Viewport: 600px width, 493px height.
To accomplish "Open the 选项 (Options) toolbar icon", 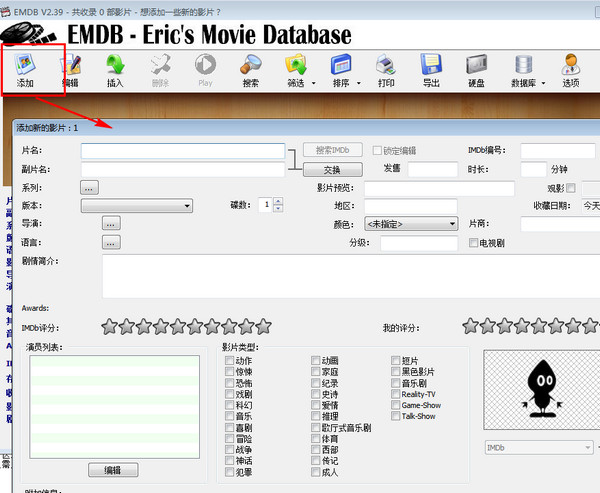I will coord(571,70).
